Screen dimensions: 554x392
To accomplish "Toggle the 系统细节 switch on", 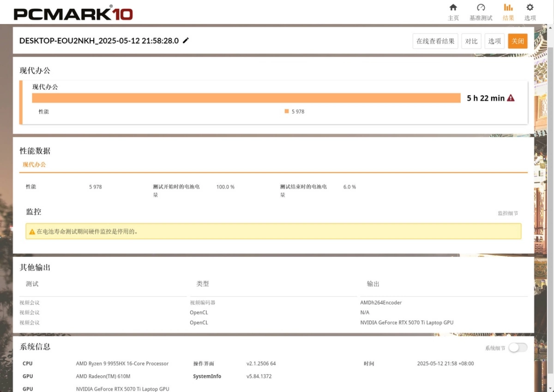I will (518, 348).
